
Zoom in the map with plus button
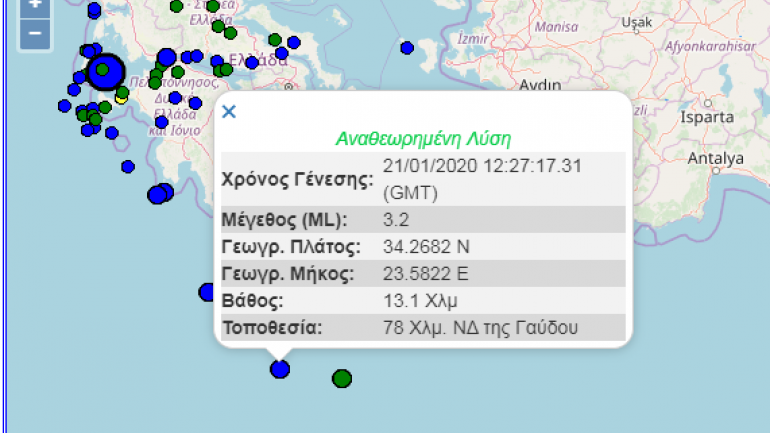(34, 5)
